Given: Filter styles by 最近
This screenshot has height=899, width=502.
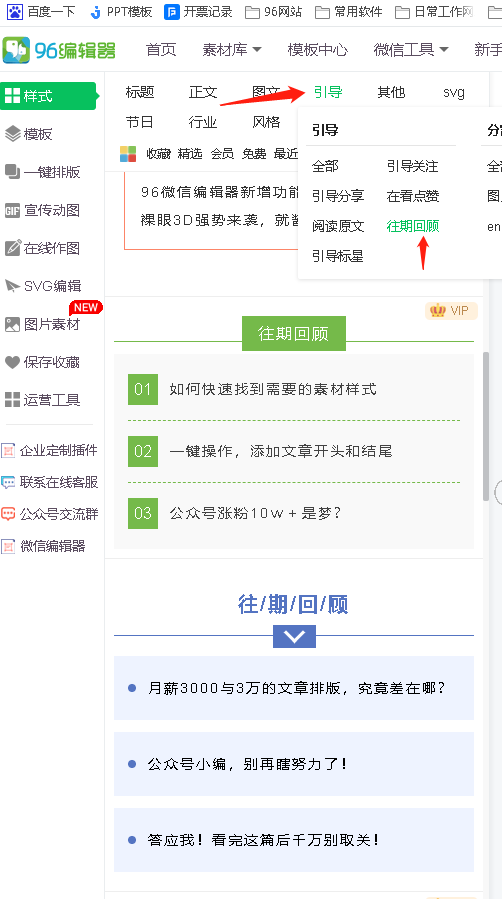Looking at the screenshot, I should click(286, 154).
